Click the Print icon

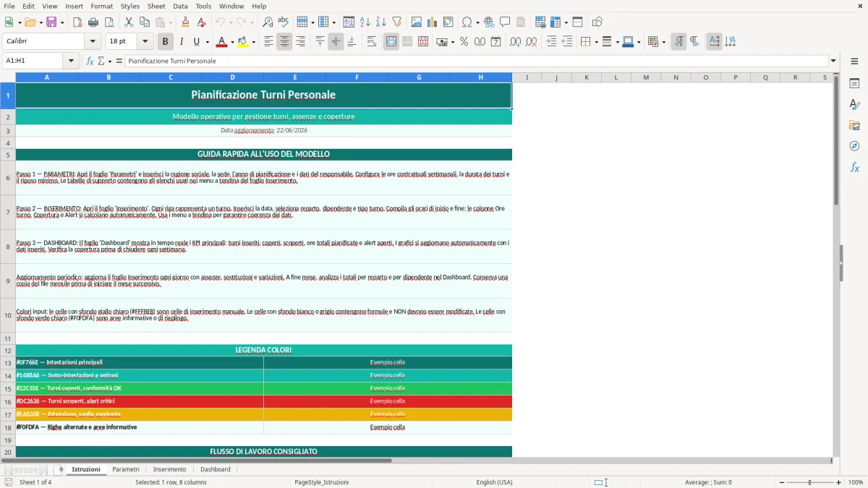[93, 22]
